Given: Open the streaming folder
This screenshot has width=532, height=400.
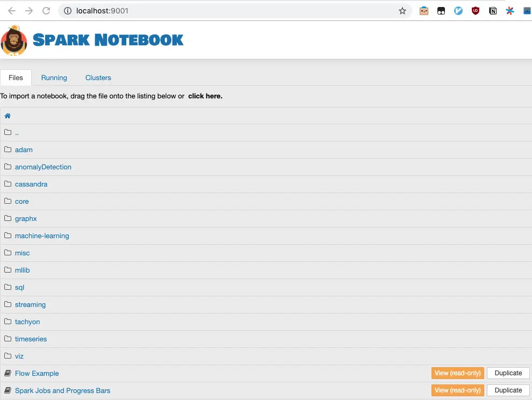Looking at the screenshot, I should (x=30, y=305).
